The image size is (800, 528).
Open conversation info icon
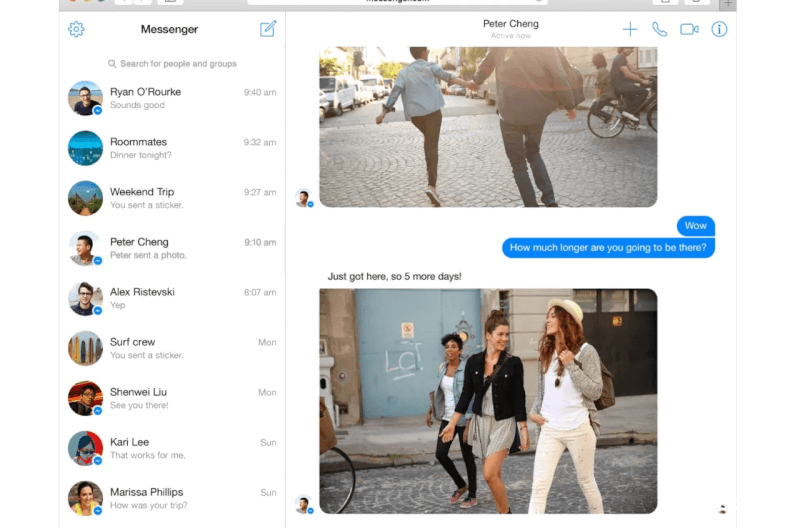[719, 29]
